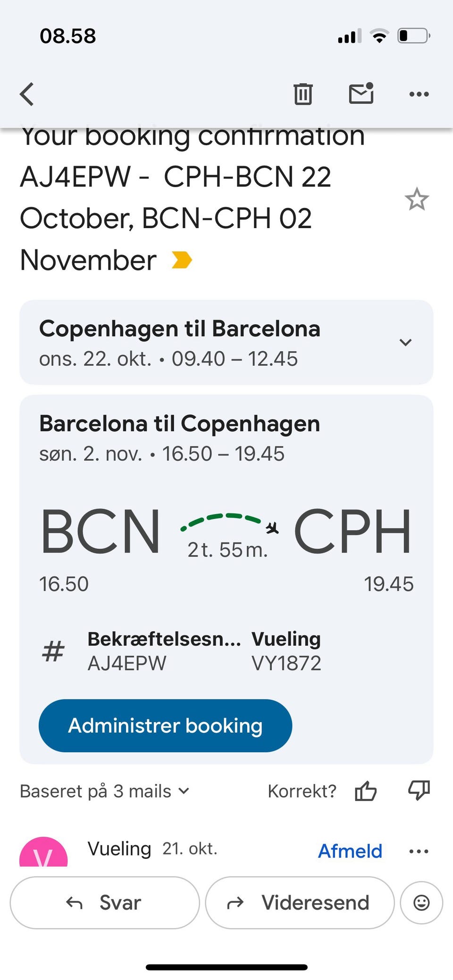Image resolution: width=453 pixels, height=980 pixels.
Task: Mark email as unread envelope icon
Action: point(361,93)
